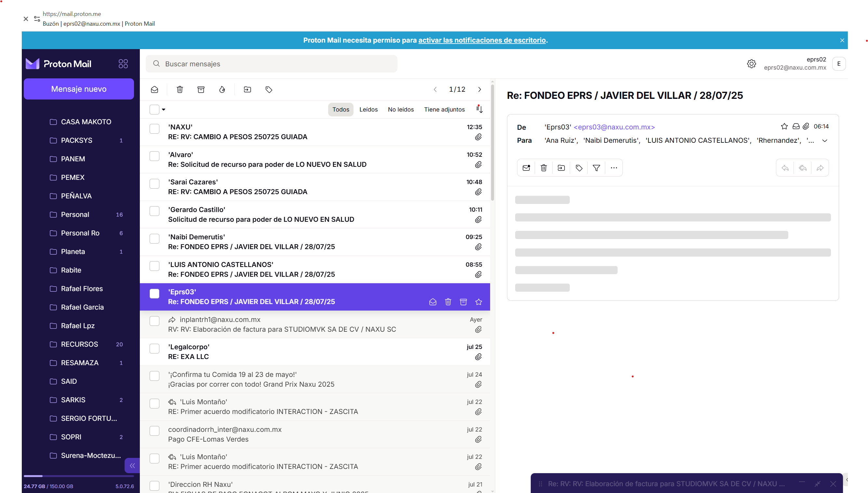Click 'Mensaje nuevo' button
This screenshot has width=868, height=493.
[79, 89]
